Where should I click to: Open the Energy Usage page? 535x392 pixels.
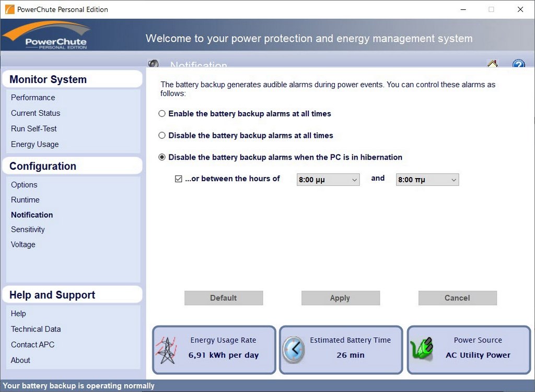click(35, 145)
